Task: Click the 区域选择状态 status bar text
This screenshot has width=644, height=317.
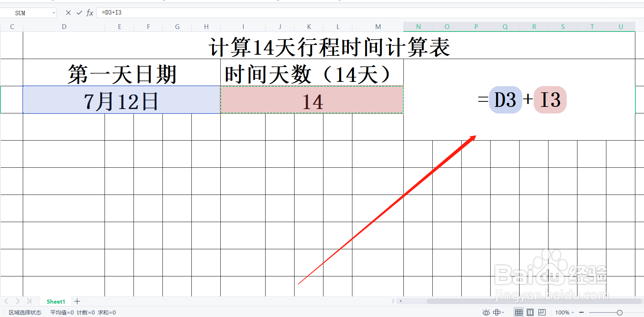Action: [25, 312]
